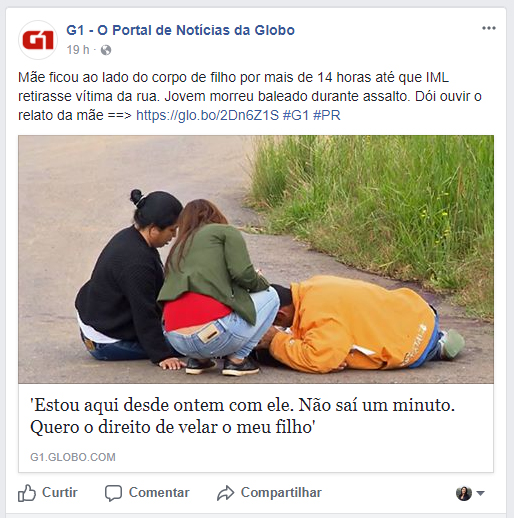Open the #PR hashtag
The image size is (514, 518).
tap(327, 115)
